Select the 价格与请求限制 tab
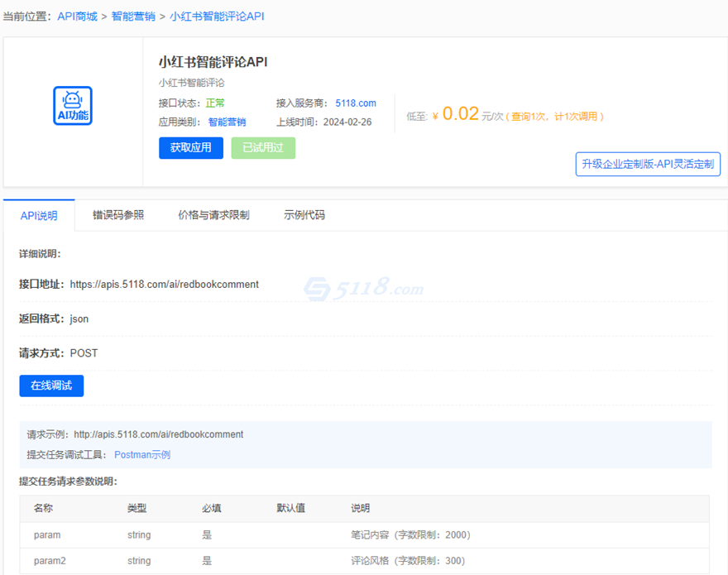 point(213,215)
